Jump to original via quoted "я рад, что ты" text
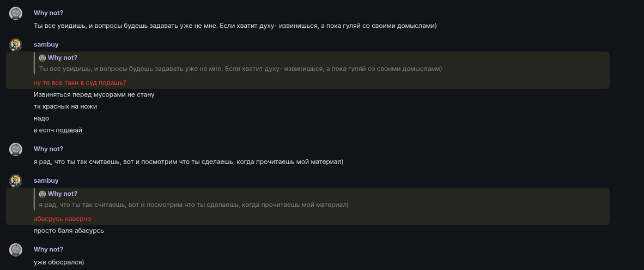The width and height of the screenshot is (644, 270). pyautogui.click(x=193, y=205)
